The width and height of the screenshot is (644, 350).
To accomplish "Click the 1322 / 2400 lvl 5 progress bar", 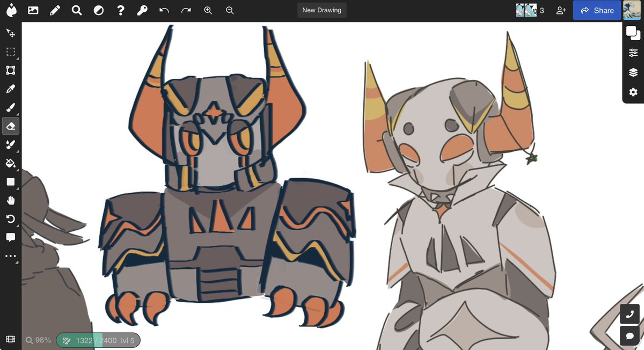I will pyautogui.click(x=98, y=340).
